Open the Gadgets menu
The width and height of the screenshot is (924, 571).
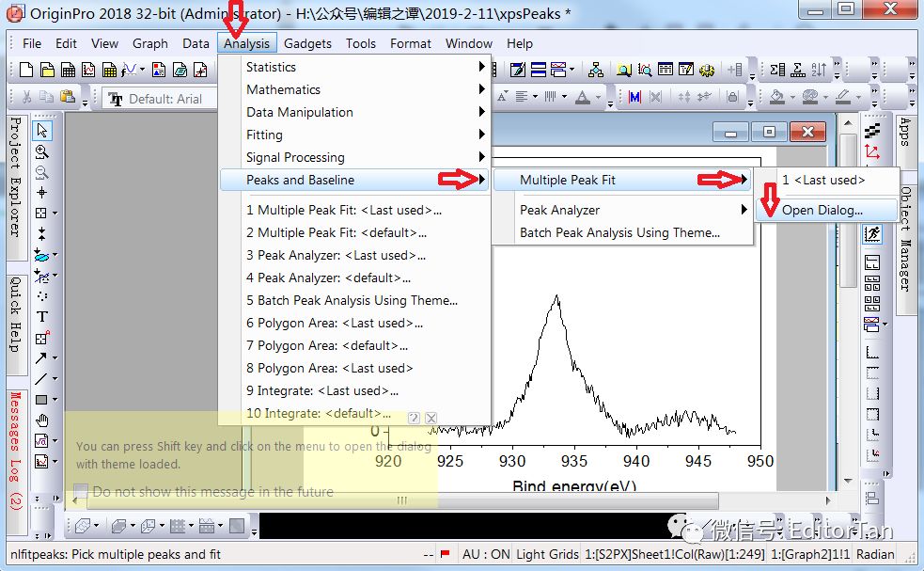tap(307, 43)
